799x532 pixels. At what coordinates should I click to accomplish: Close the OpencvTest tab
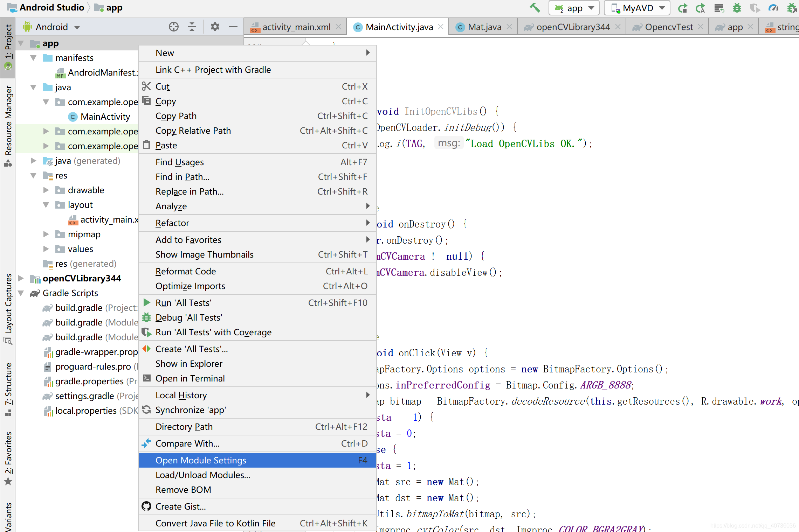tap(701, 27)
